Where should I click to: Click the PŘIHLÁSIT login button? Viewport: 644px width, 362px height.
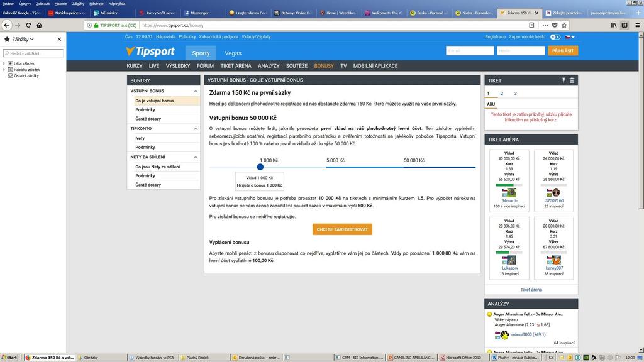(563, 50)
